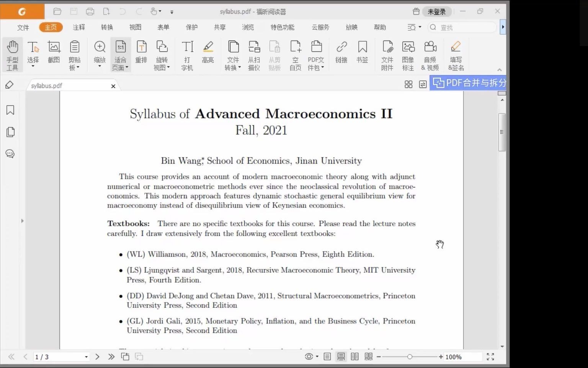The image size is (588, 368).
Task: Go to the next page
Action: pyautogui.click(x=97, y=357)
